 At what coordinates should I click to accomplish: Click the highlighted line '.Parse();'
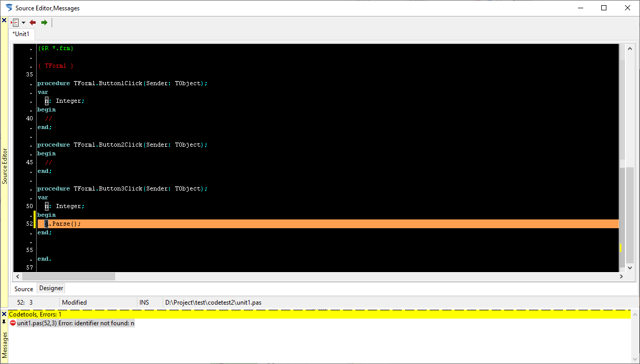pyautogui.click(x=328, y=224)
